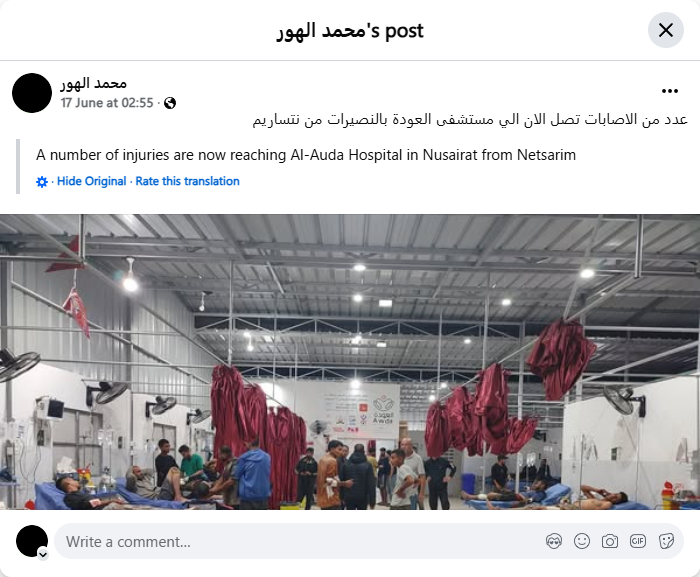Attach a photo using the camera icon

point(610,542)
